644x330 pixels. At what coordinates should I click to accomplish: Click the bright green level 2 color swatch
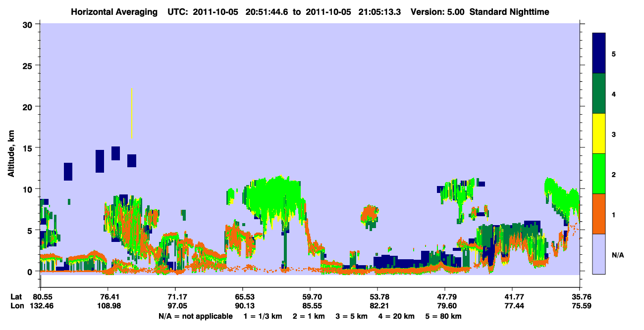click(599, 174)
